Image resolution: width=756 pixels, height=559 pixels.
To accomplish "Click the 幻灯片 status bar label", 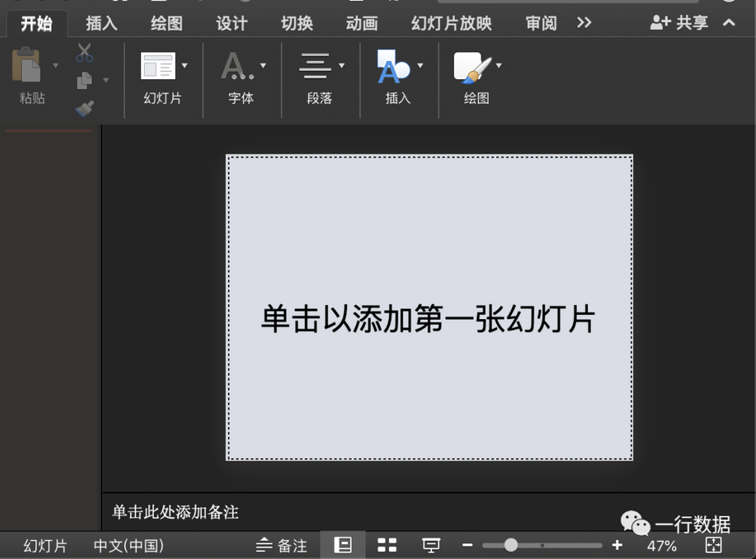I will (45, 546).
